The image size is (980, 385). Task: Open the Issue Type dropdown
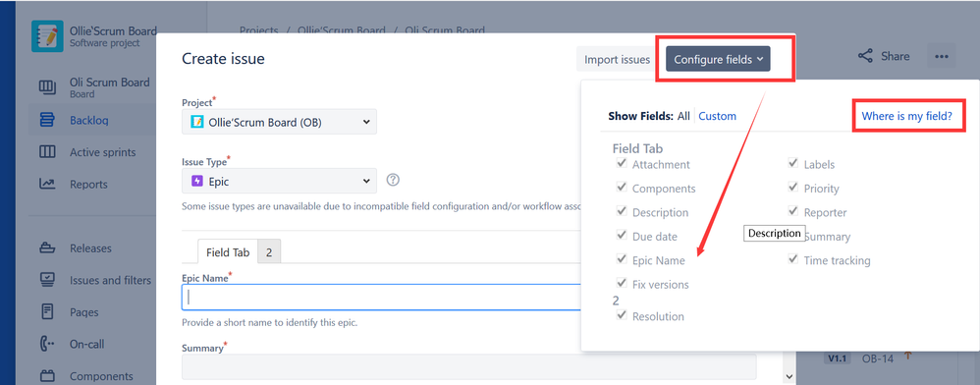pyautogui.click(x=280, y=182)
